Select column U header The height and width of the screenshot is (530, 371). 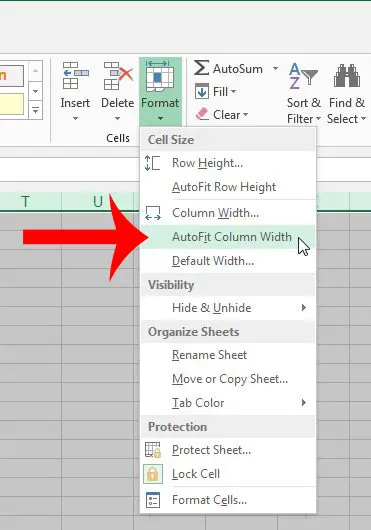(98, 202)
